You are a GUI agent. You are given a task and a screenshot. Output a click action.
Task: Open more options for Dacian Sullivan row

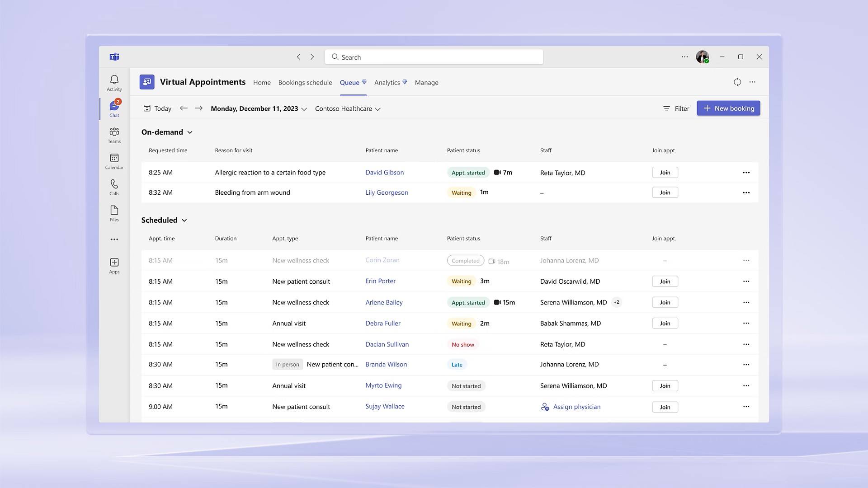coord(746,344)
